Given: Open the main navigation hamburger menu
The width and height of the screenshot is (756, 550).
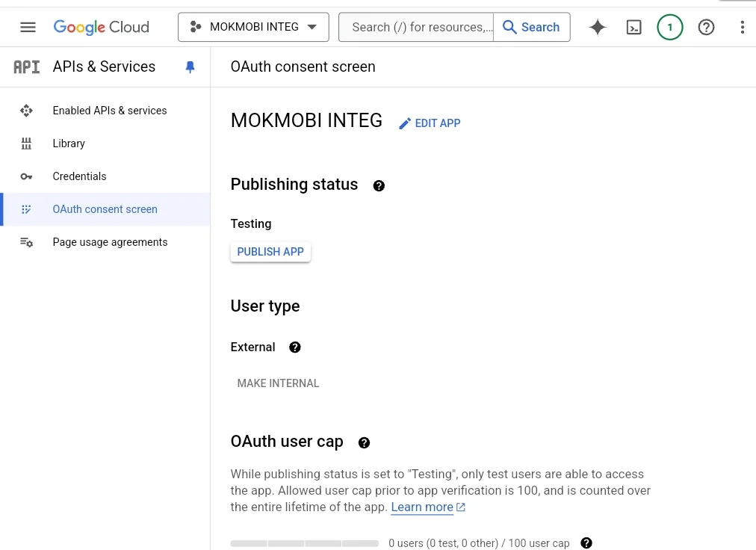Looking at the screenshot, I should (28, 27).
